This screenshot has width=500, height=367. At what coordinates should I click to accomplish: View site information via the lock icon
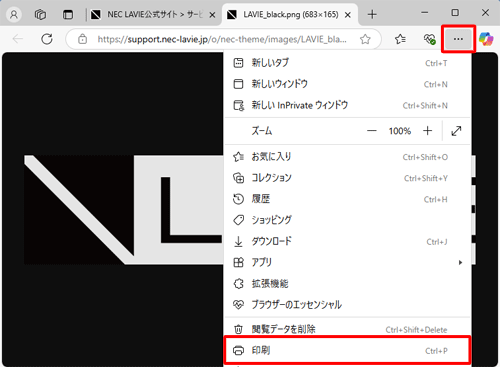pyautogui.click(x=82, y=39)
